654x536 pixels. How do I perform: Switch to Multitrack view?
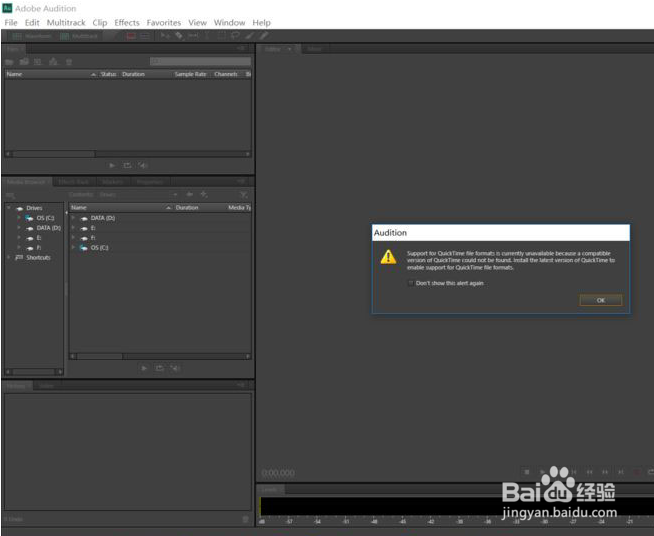click(79, 36)
